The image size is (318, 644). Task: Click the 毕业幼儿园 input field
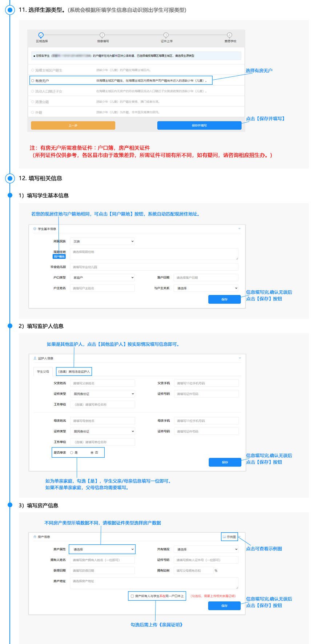pyautogui.click(x=154, y=267)
